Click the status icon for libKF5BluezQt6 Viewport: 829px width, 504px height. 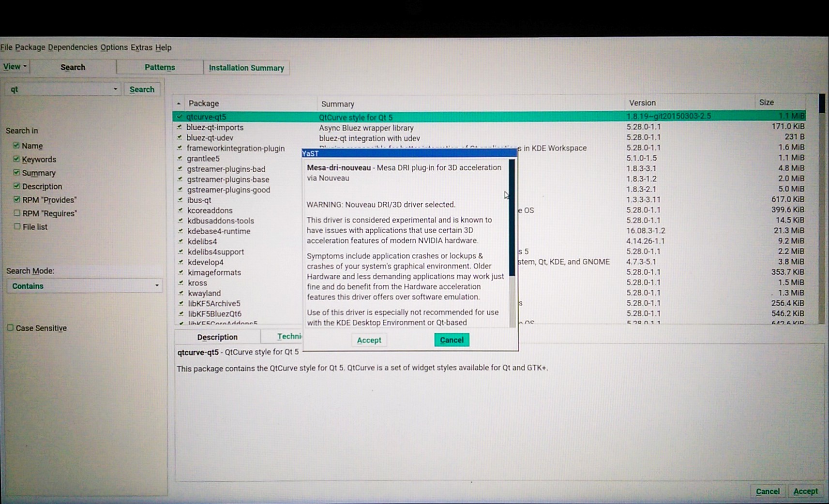[x=181, y=313]
